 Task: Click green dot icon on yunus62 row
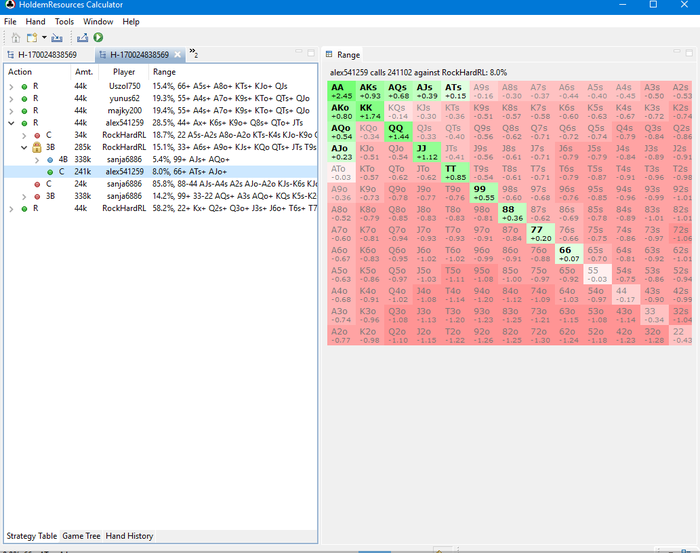[24, 99]
